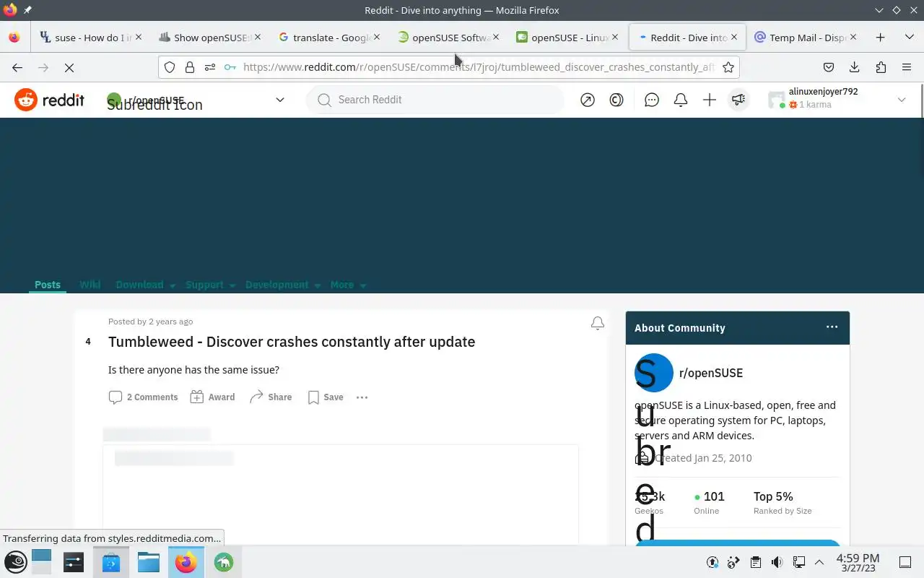The height and width of the screenshot is (578, 924).
Task: Open tracking protection shield icon
Action: click(x=169, y=67)
